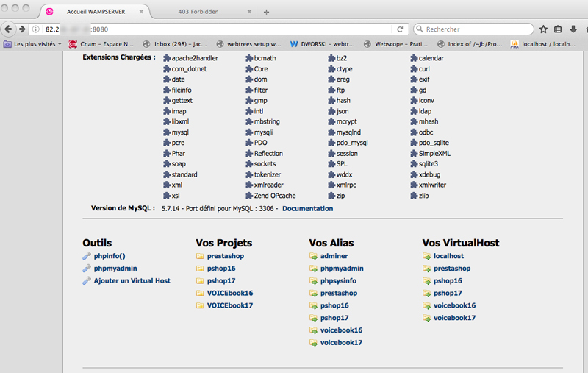Expand the Les plus visités bookmarks dropdown
The height and width of the screenshot is (373, 588).
pyautogui.click(x=32, y=44)
